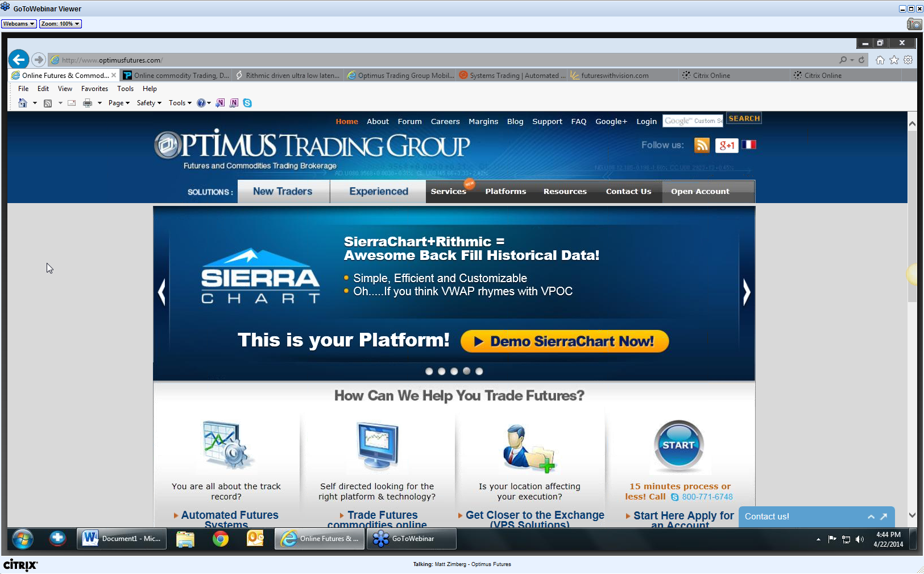Click the Action Center flag tray icon
Viewport: 924px width, 574px height.
(832, 539)
